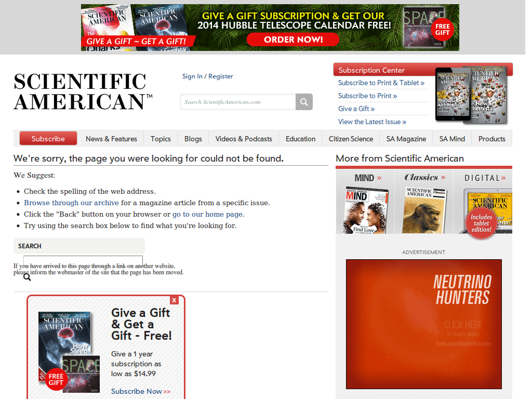This screenshot has height=399, width=532.
Task: Open the Blogs menu
Action: [193, 139]
